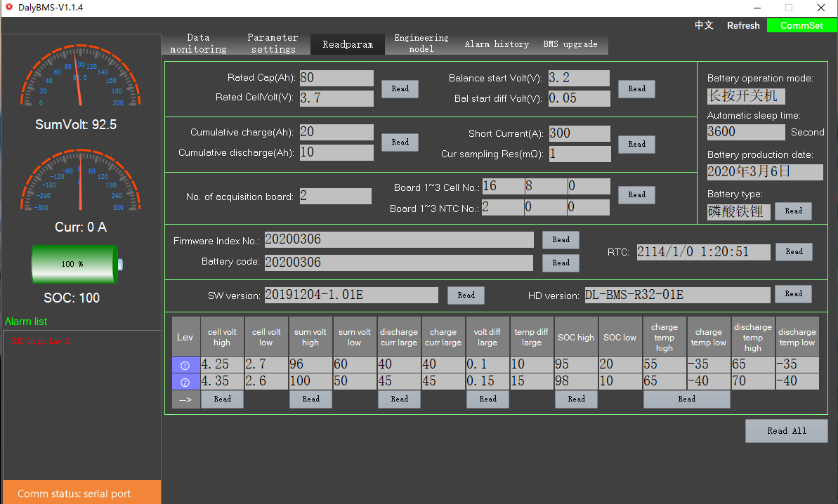Click Short Current(A) field

click(580, 133)
